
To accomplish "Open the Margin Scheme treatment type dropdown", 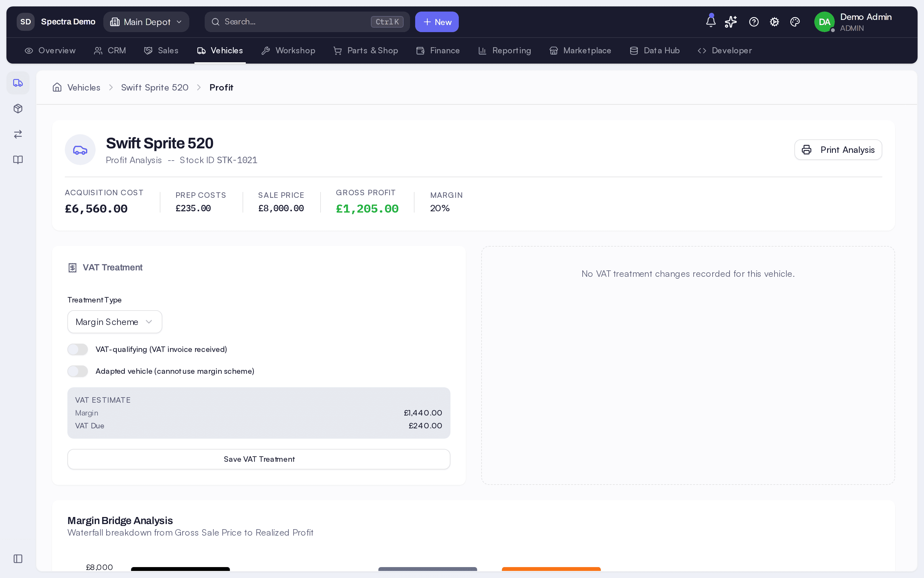I will point(115,322).
